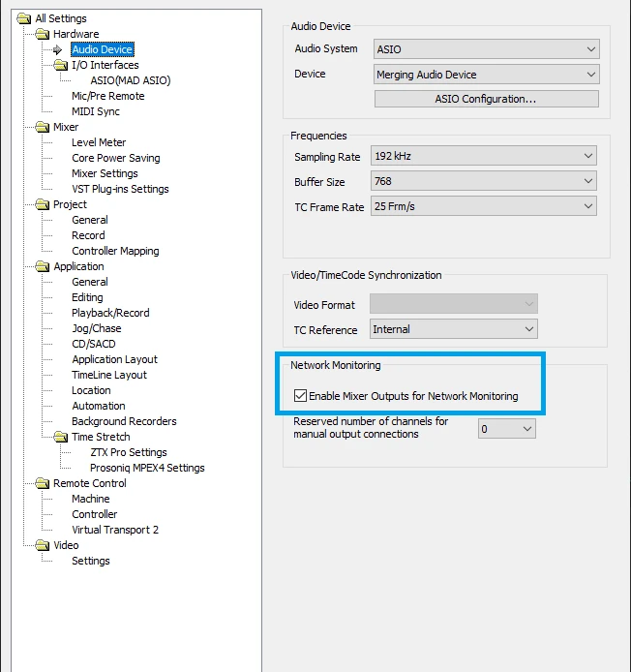
Task: Open Level Meter settings
Action: (x=99, y=142)
